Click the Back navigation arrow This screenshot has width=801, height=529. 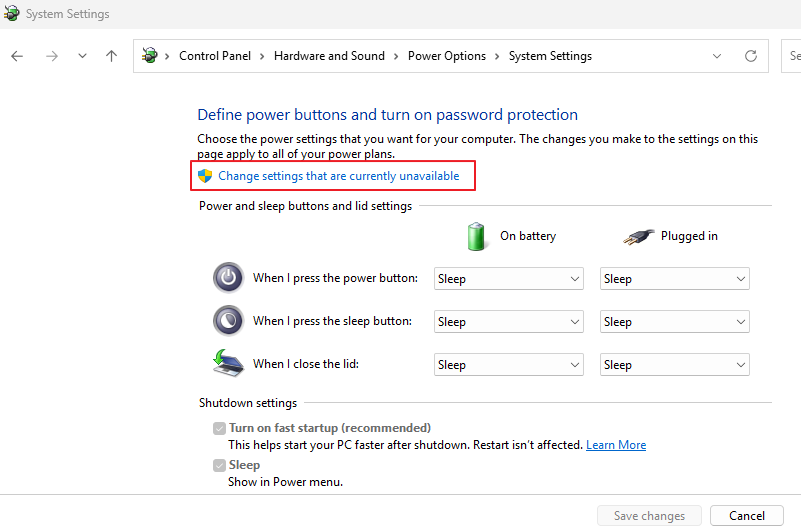[17, 56]
